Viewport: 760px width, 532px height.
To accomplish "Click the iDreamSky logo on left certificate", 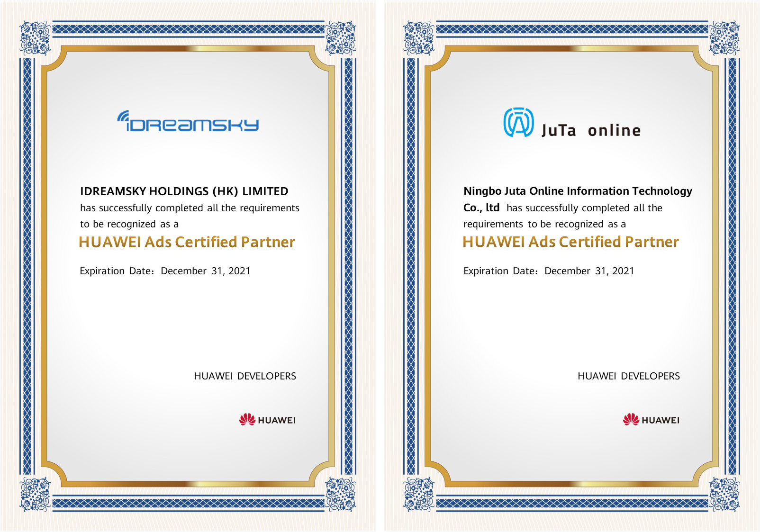I will 188,122.
